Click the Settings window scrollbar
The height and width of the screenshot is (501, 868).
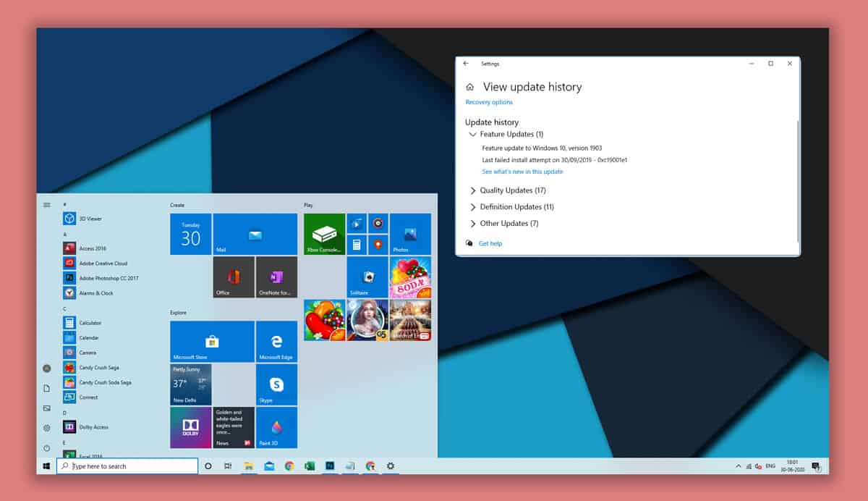tap(798, 181)
